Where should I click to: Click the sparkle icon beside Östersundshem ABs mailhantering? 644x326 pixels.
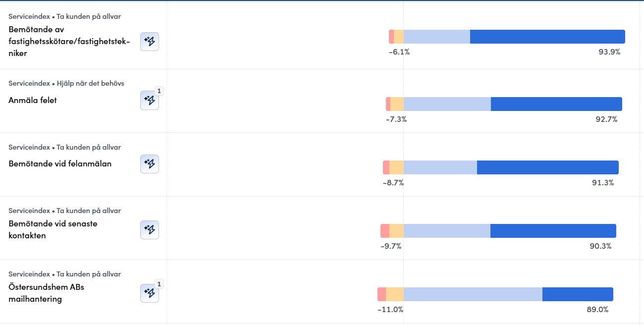[x=150, y=293]
